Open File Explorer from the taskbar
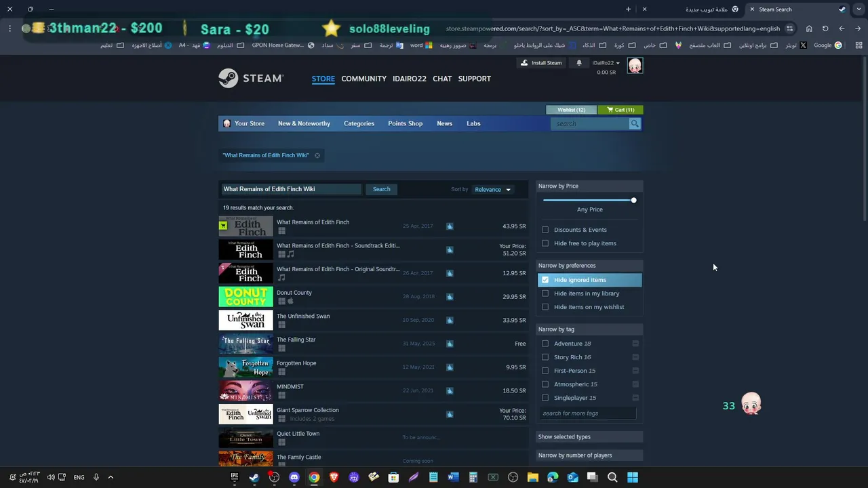Viewport: 868px width, 488px height. pyautogui.click(x=533, y=477)
